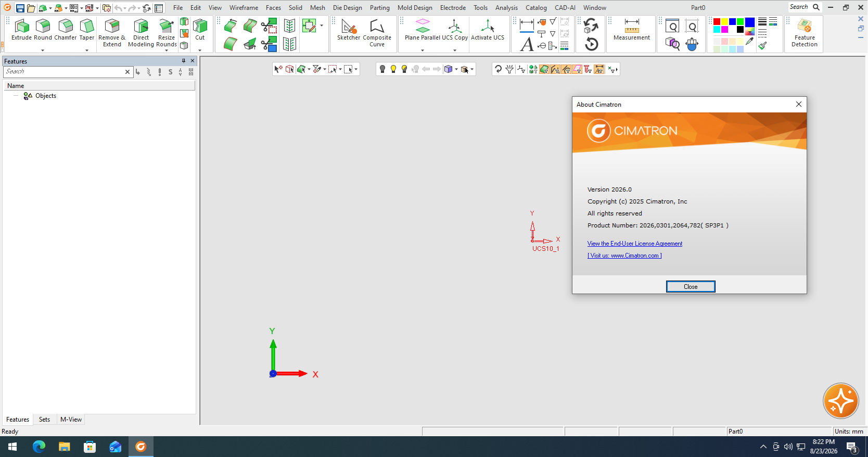Select the Composite Curve tool

(377, 33)
